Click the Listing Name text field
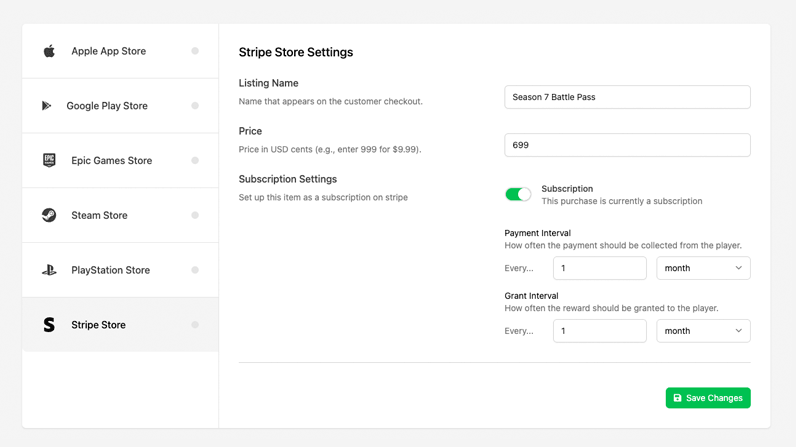The width and height of the screenshot is (796, 447). [627, 97]
